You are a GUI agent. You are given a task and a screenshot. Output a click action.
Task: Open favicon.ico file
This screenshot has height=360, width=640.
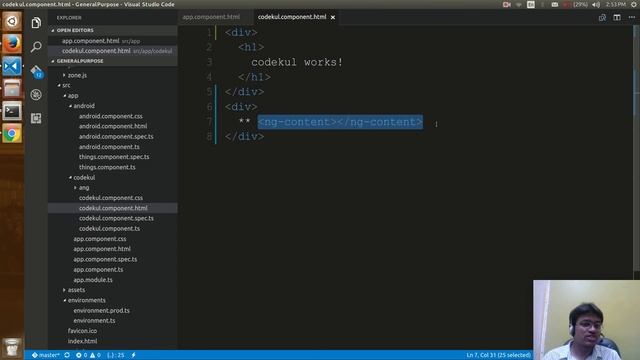[x=82, y=331]
